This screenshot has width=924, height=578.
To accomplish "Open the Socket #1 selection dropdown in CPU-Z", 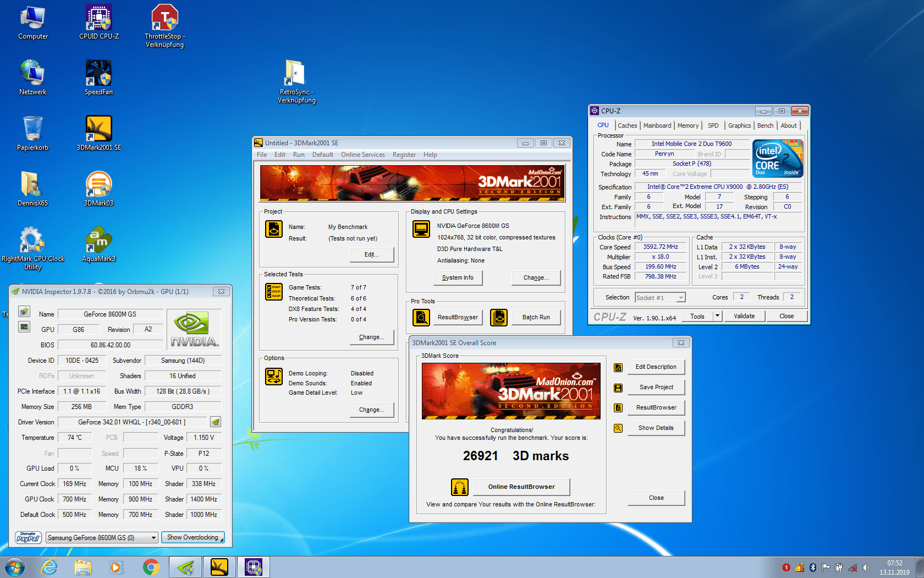I will click(681, 298).
